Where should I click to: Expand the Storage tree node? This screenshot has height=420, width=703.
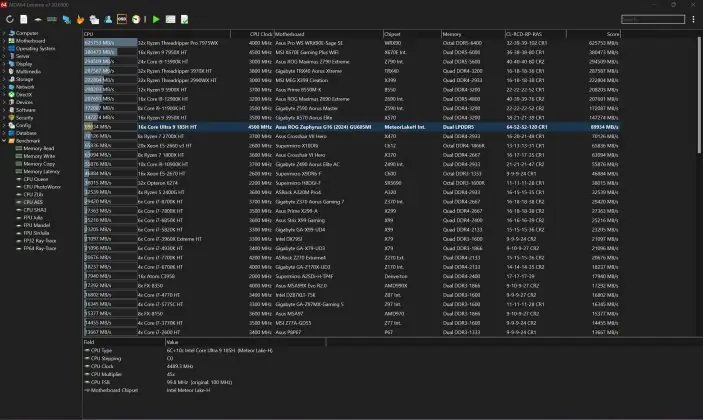tap(4, 79)
